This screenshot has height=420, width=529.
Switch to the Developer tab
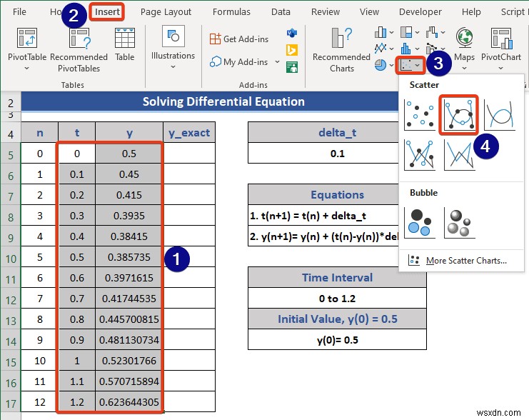coord(420,12)
